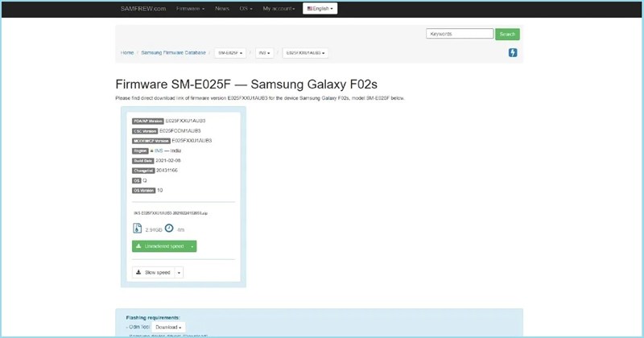Expand the Firmware menu

click(190, 9)
